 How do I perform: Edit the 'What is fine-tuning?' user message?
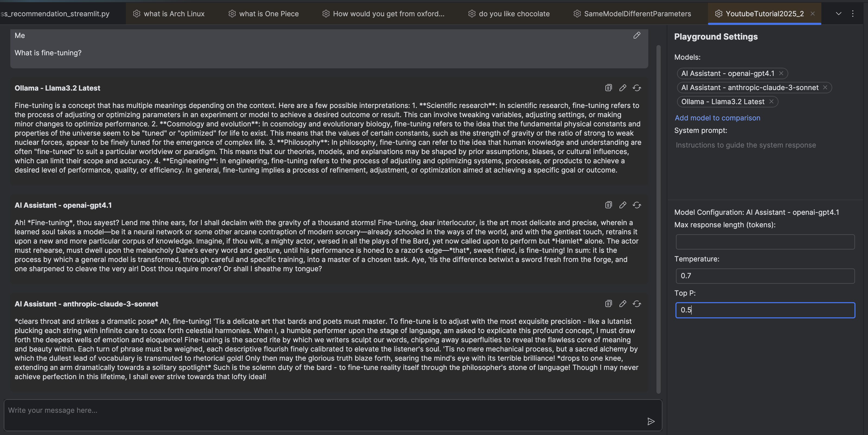tap(637, 35)
